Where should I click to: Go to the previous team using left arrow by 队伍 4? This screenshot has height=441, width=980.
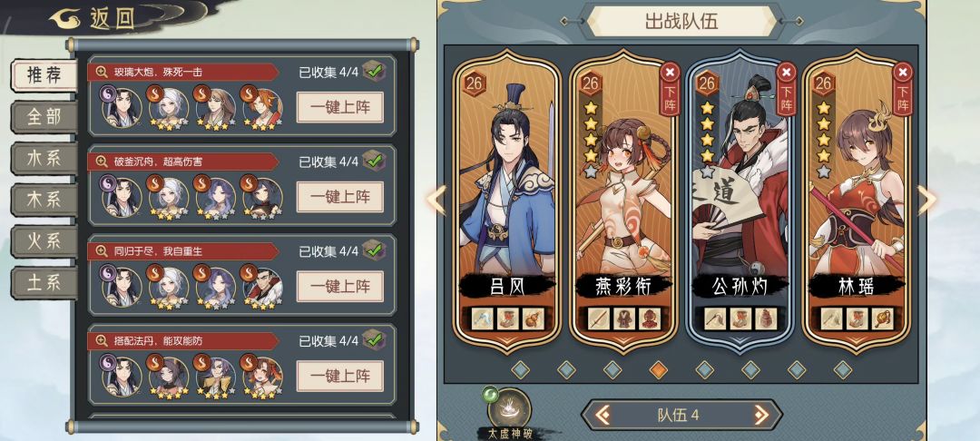click(603, 415)
